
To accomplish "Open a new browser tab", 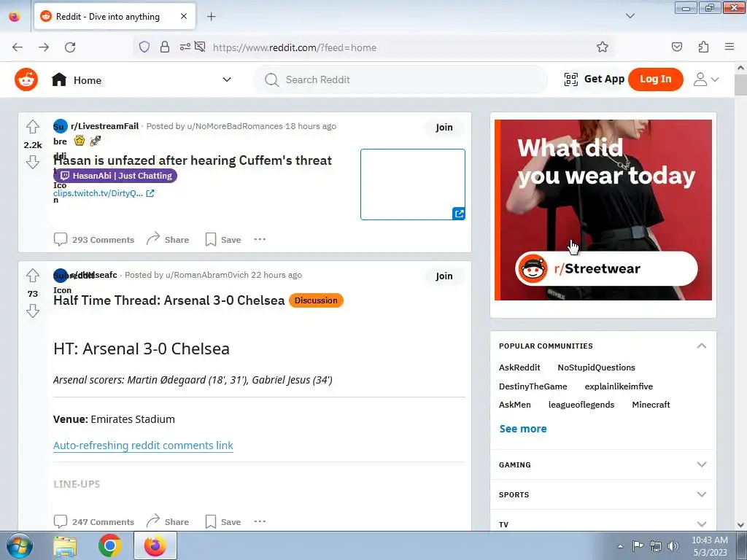I will coord(211,17).
